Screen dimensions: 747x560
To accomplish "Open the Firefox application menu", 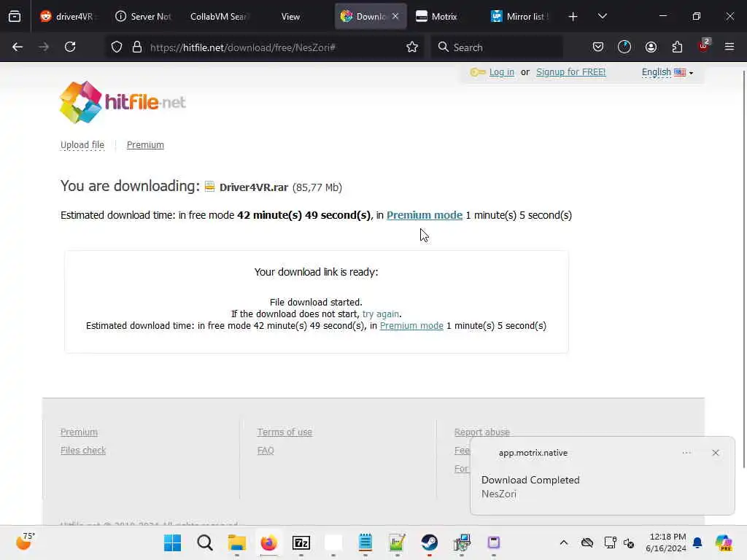I will point(729,47).
